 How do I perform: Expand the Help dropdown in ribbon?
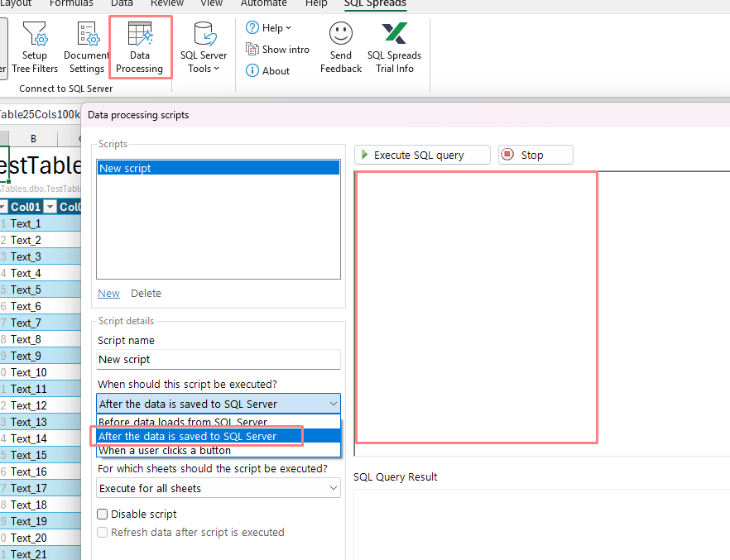coord(269,28)
